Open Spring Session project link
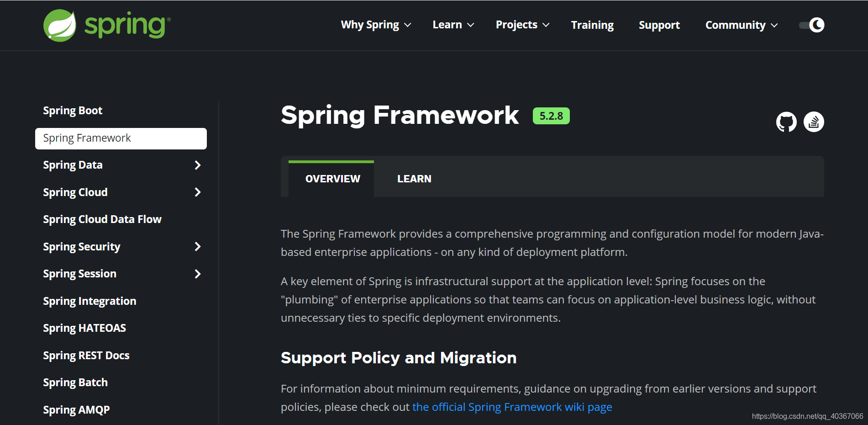 click(x=80, y=274)
